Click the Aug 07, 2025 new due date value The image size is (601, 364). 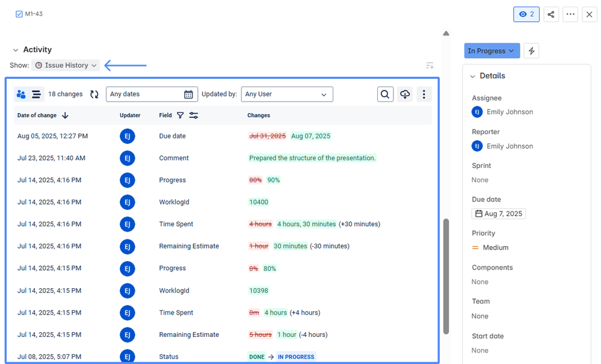[310, 136]
